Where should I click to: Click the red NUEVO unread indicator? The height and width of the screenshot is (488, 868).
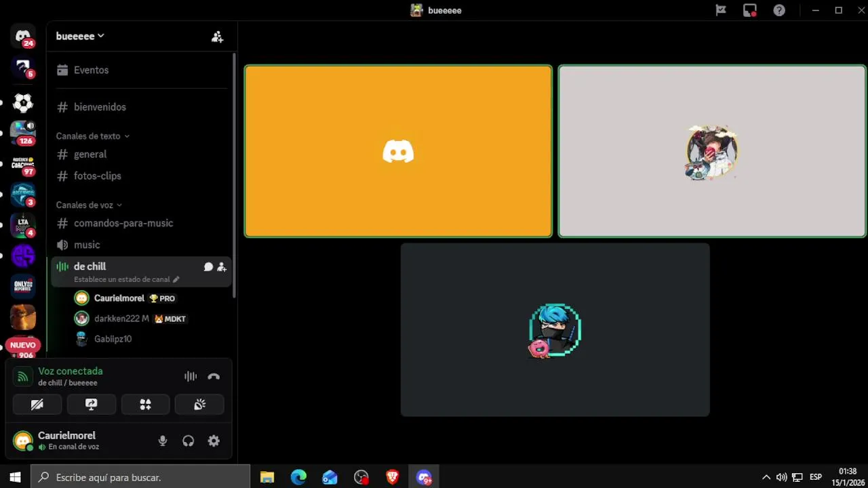[x=23, y=345]
